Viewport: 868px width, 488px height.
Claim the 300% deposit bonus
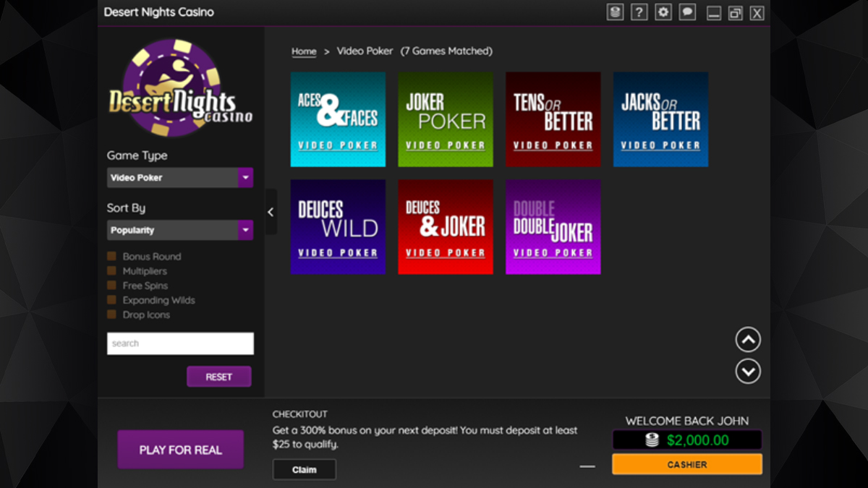pyautogui.click(x=305, y=470)
